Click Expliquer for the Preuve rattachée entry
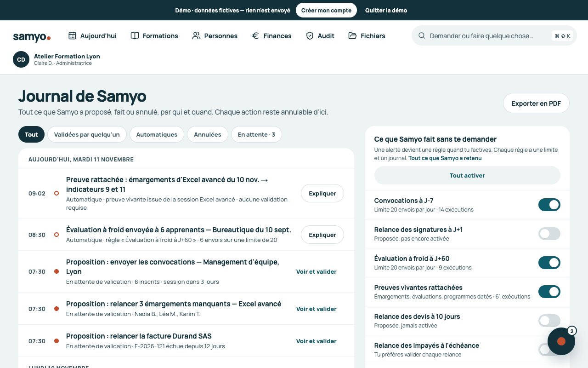 (322, 193)
